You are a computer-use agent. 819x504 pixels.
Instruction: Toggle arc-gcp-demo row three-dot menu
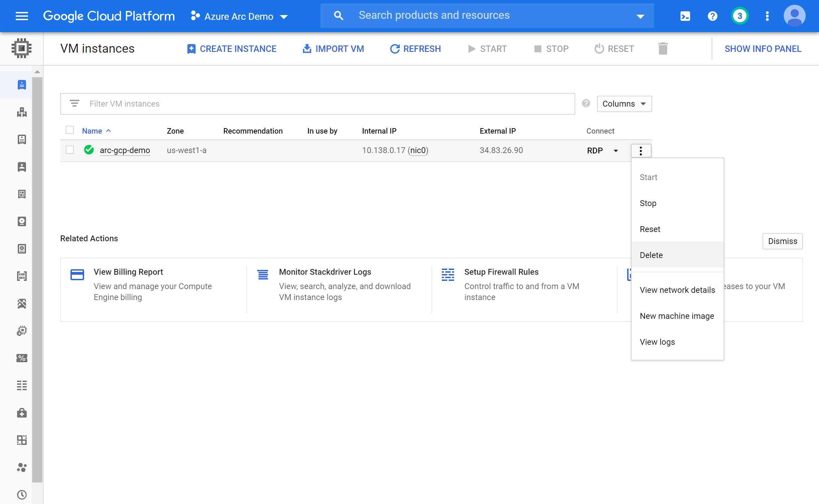tap(641, 151)
